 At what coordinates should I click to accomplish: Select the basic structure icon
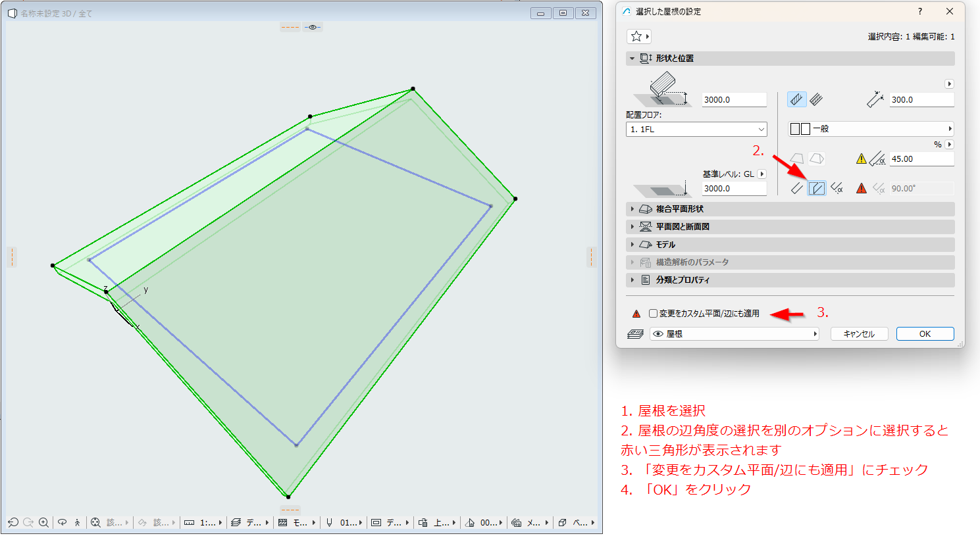(x=796, y=99)
